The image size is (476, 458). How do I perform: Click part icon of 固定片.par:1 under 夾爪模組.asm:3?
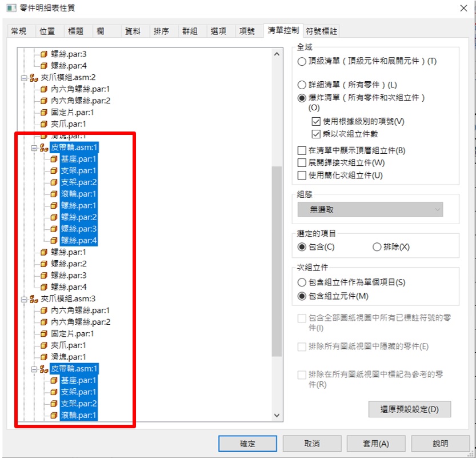(44, 334)
